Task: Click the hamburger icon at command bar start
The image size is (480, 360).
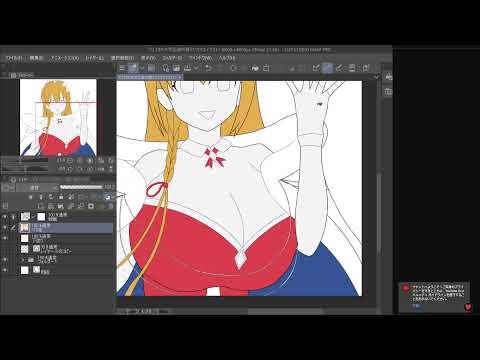Action: click(122, 68)
